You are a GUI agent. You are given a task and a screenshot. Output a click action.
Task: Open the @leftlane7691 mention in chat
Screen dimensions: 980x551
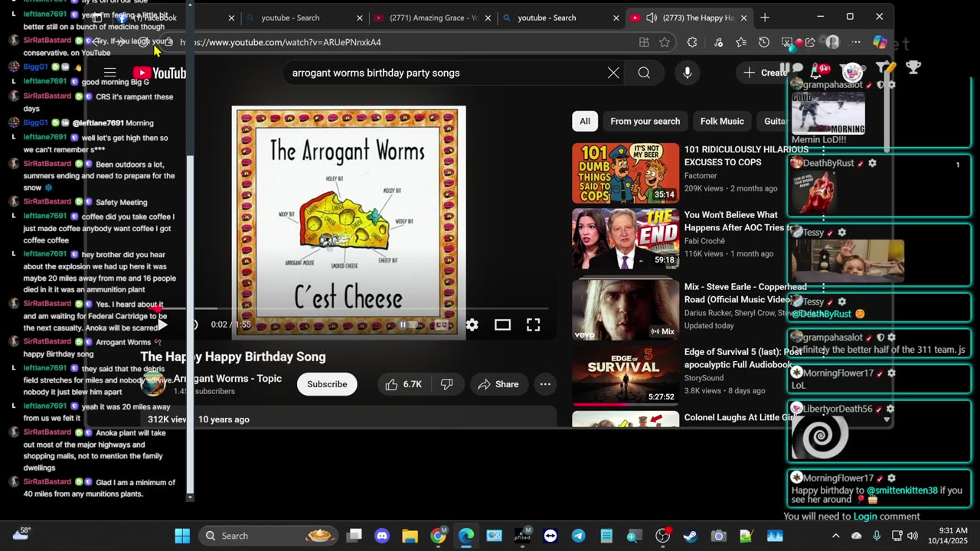(98, 123)
